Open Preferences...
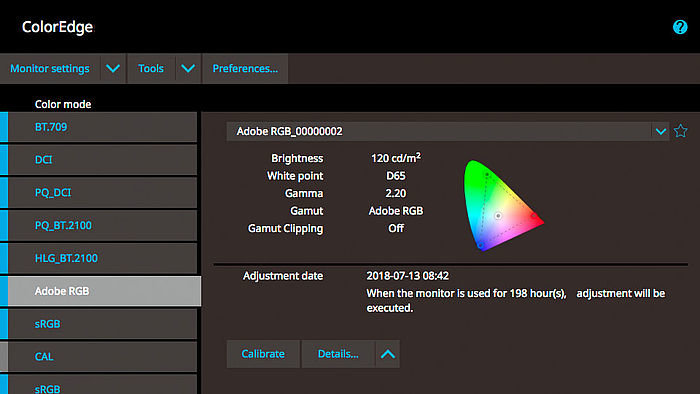700x394 pixels. [x=245, y=68]
